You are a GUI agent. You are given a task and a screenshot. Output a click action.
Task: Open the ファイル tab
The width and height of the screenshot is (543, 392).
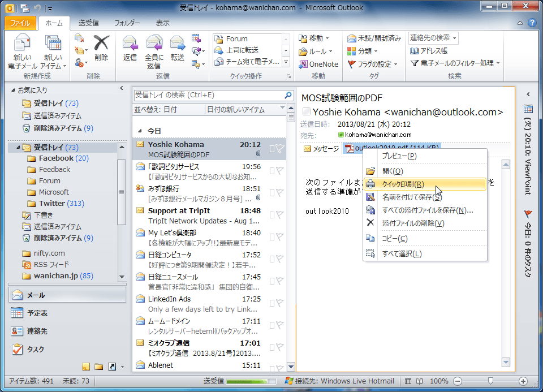click(20, 23)
